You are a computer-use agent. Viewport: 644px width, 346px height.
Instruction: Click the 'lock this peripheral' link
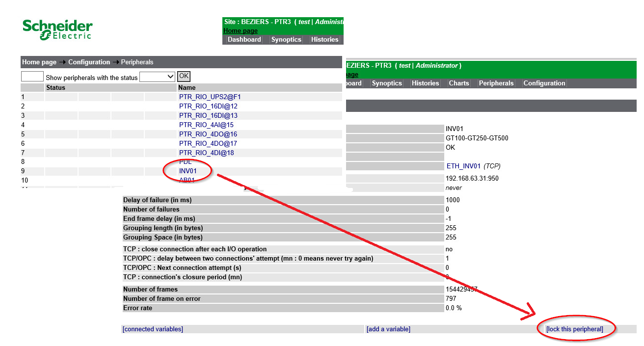574,329
